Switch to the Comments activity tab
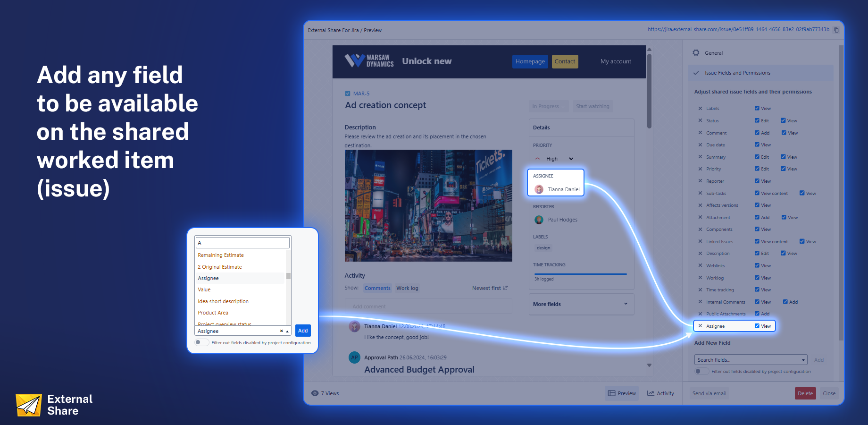 pyautogui.click(x=377, y=288)
